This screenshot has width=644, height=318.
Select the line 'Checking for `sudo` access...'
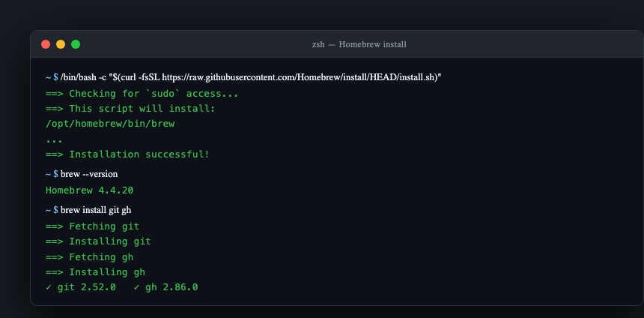[142, 94]
